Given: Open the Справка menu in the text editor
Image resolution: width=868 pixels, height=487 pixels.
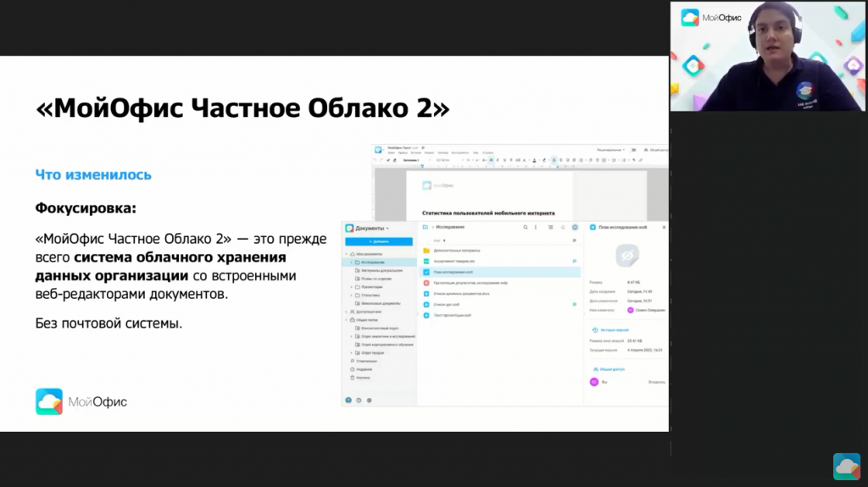Looking at the screenshot, I should coord(487,152).
